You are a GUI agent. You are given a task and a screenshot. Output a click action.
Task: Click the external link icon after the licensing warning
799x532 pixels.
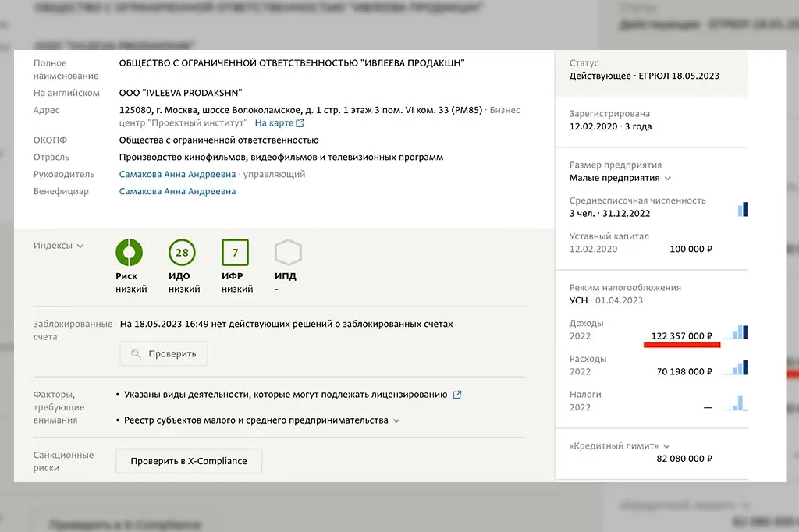(x=457, y=395)
